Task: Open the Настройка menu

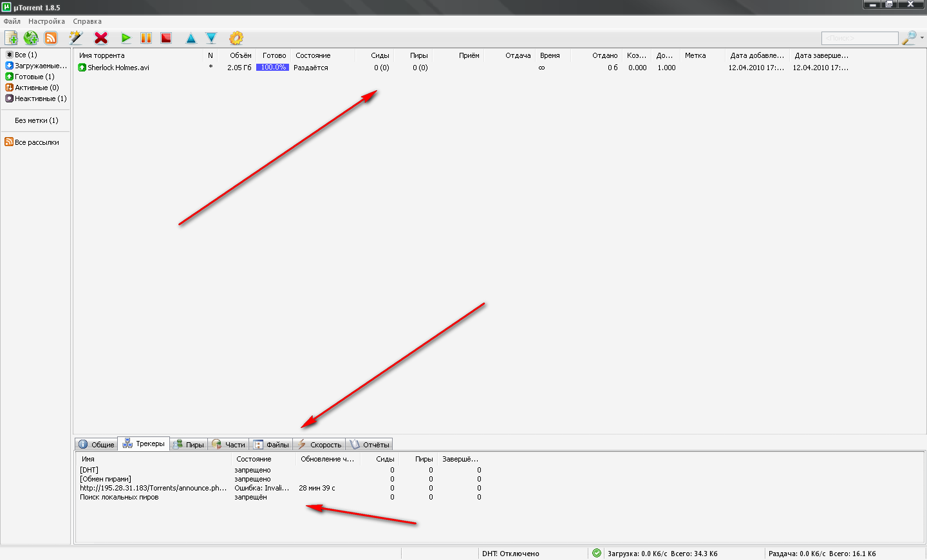Action: (46, 21)
